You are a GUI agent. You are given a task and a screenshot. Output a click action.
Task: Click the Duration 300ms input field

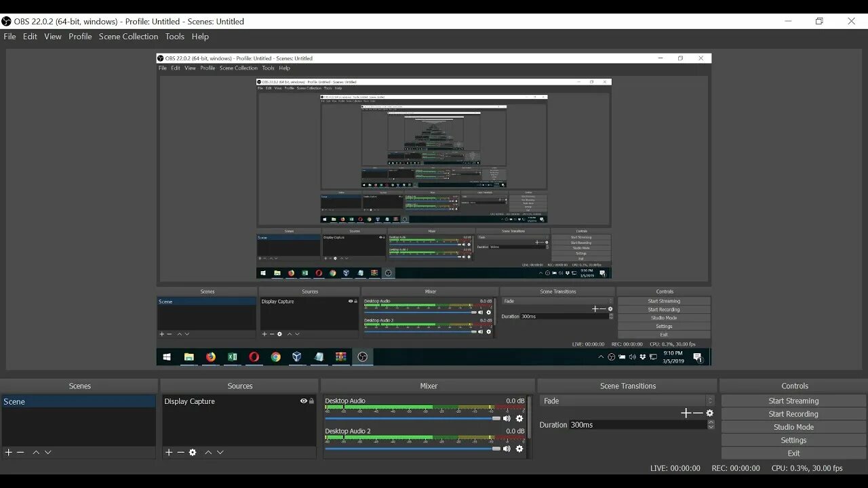[637, 425]
